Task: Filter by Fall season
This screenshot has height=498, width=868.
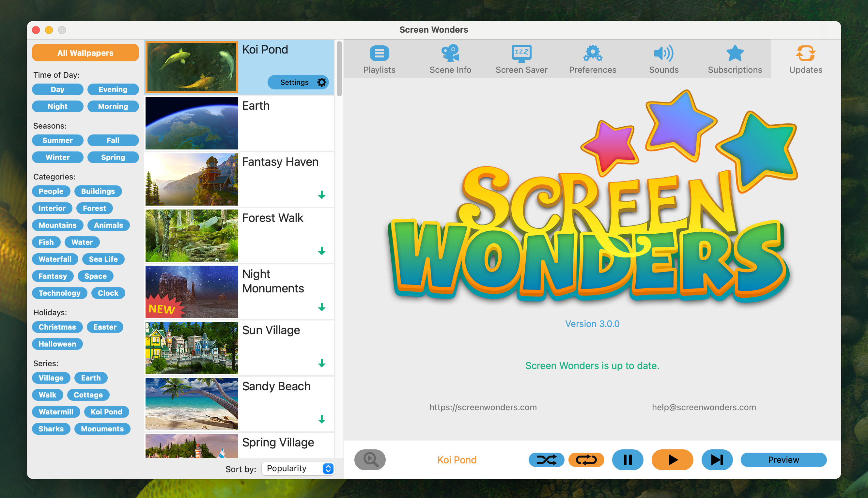Action: (x=113, y=140)
